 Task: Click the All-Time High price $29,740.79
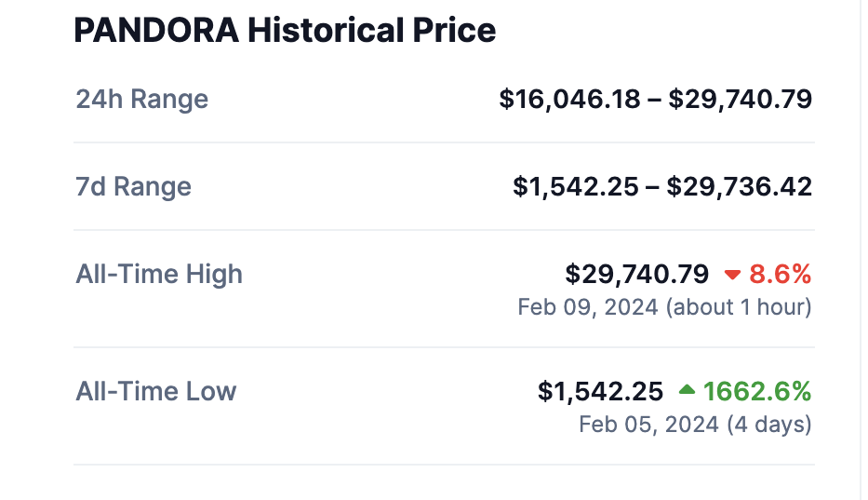(637, 275)
